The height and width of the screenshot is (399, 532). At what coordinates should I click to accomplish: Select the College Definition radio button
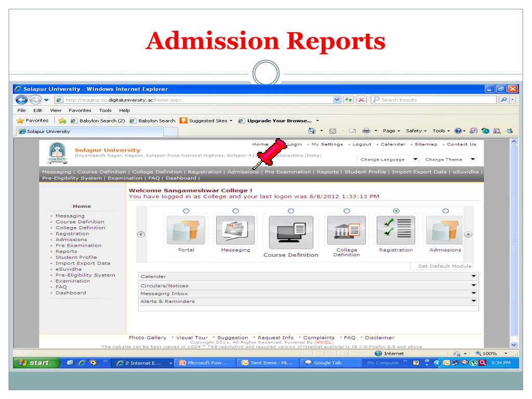(x=347, y=211)
